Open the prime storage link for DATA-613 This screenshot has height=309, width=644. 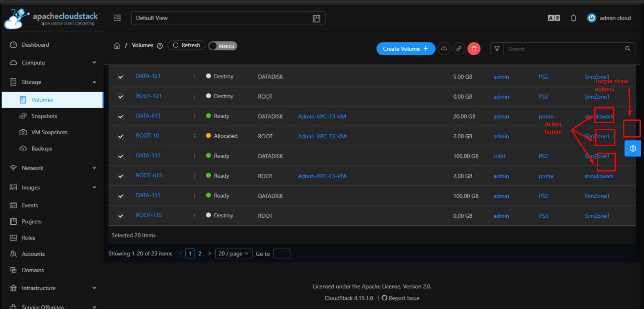point(546,117)
